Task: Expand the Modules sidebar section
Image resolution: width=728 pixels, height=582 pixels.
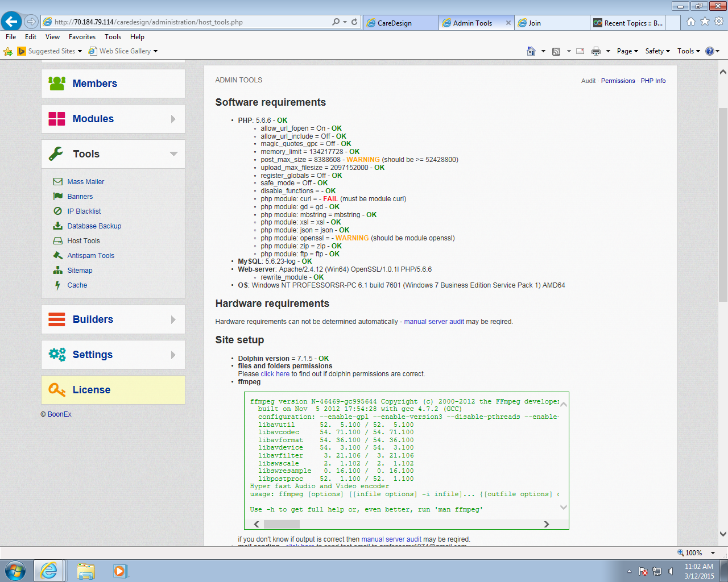Action: (173, 119)
